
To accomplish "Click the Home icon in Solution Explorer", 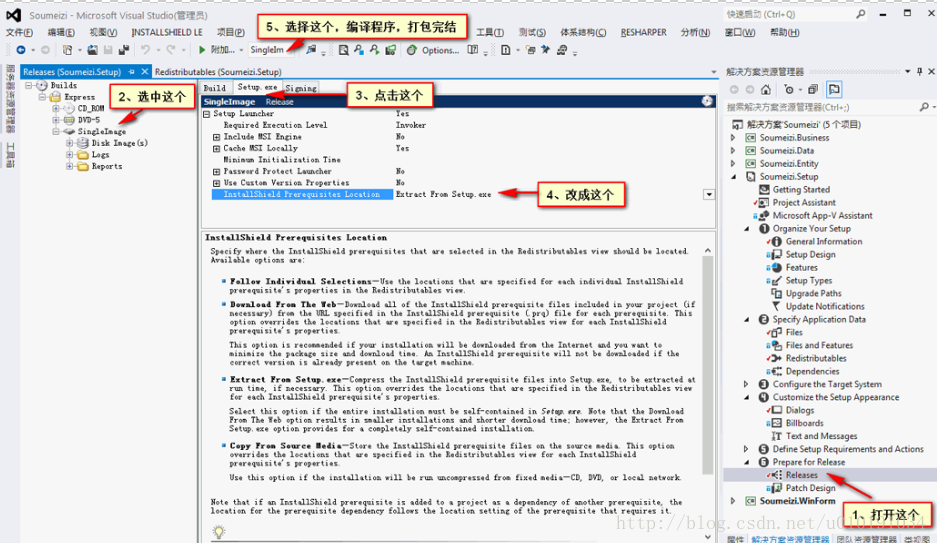I will click(765, 90).
